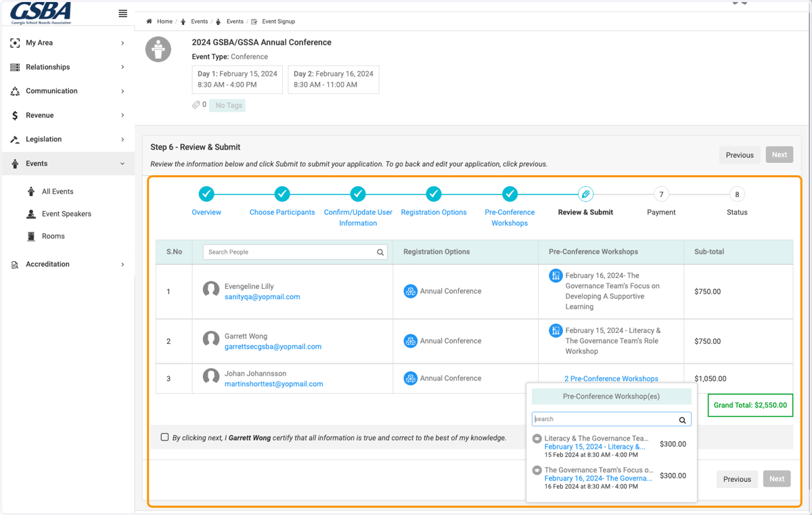Click the bottom Next button
Image resolution: width=812 pixels, height=515 pixels.
pos(777,479)
